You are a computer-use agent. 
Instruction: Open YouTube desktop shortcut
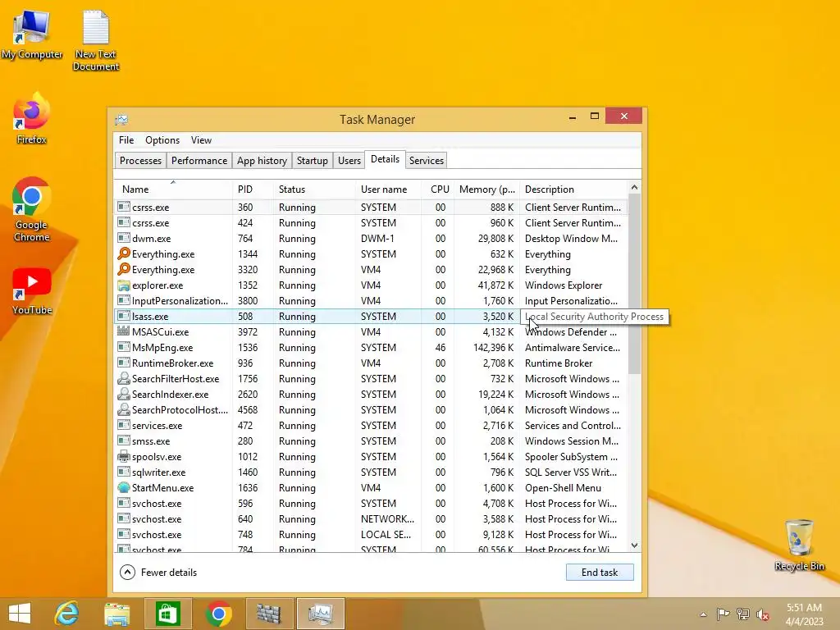(32, 291)
